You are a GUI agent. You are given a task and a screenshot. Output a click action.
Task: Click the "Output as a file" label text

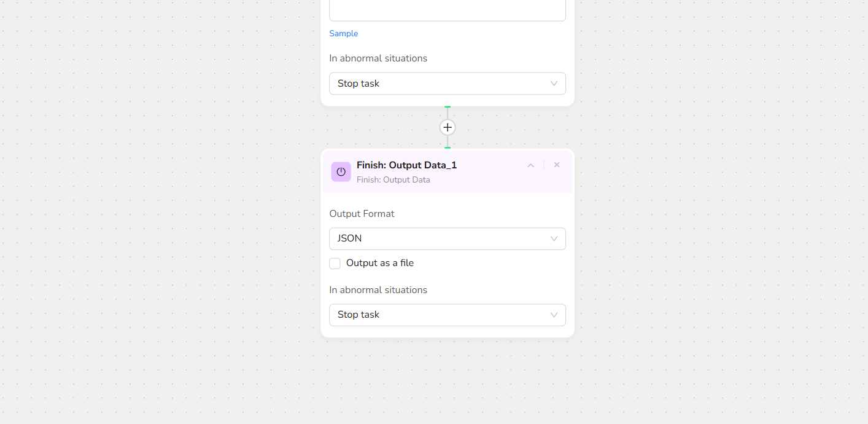click(380, 263)
